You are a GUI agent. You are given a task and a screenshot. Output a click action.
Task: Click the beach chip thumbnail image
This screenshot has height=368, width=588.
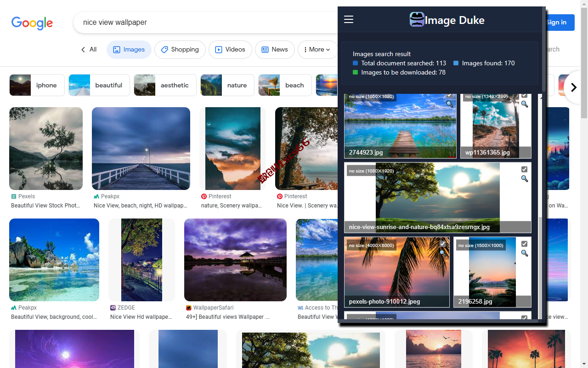[x=269, y=85]
